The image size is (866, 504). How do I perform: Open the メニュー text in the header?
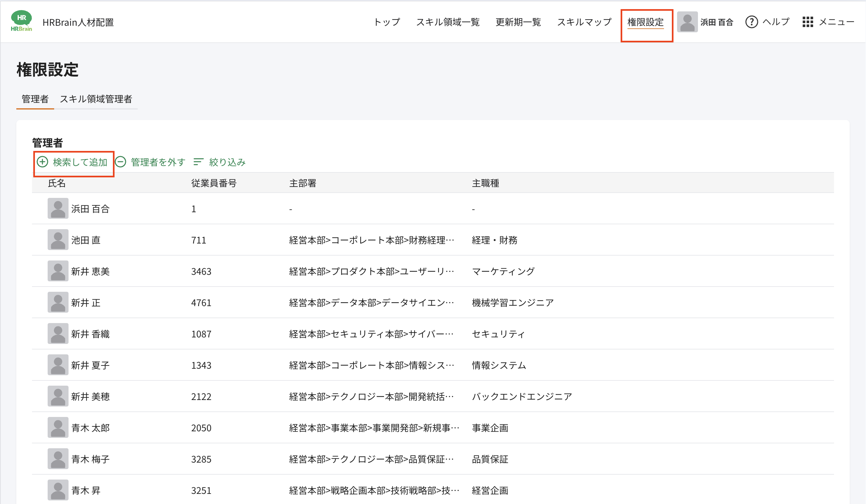click(836, 22)
